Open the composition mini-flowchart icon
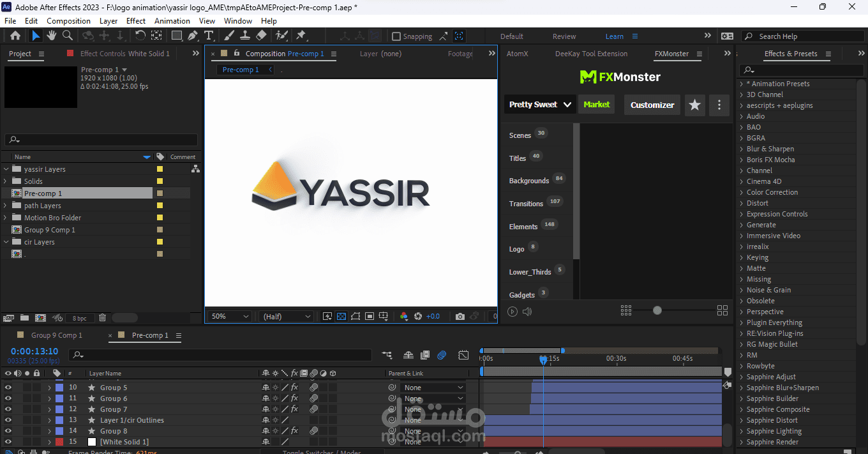The height and width of the screenshot is (454, 868). pyautogui.click(x=387, y=355)
